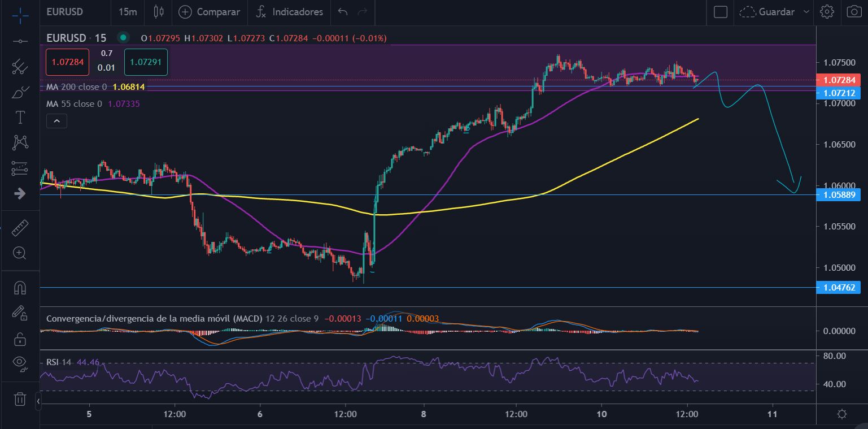This screenshot has width=868, height=429.
Task: Click the 1.06500 price scale value
Action: coord(839,144)
